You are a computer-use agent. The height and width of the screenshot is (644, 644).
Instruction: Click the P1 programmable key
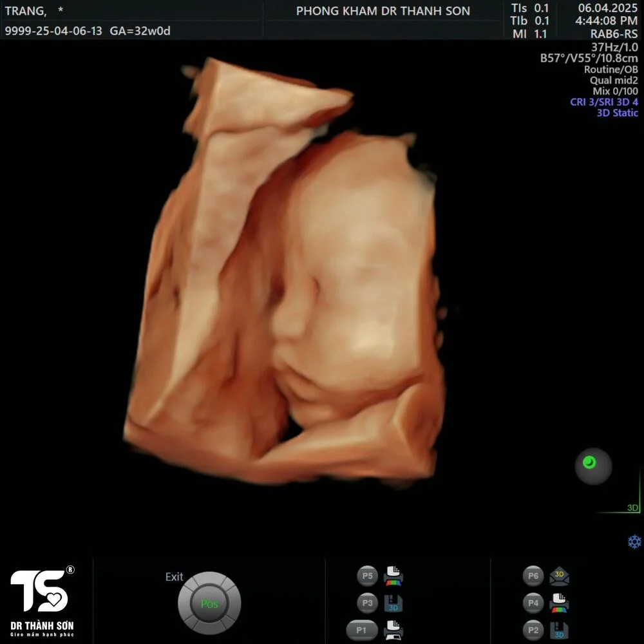pos(362,630)
